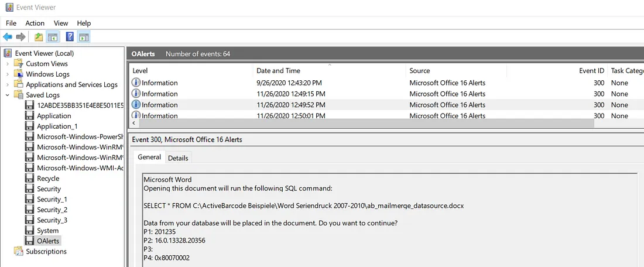The image size is (644, 267).
Task: Open the Help menu
Action: (84, 23)
